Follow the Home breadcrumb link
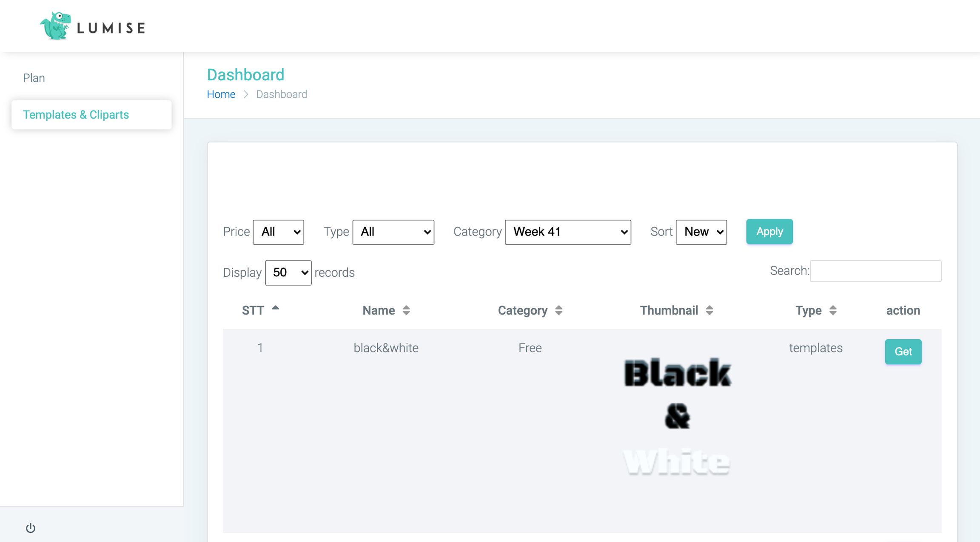980x542 pixels. tap(221, 94)
